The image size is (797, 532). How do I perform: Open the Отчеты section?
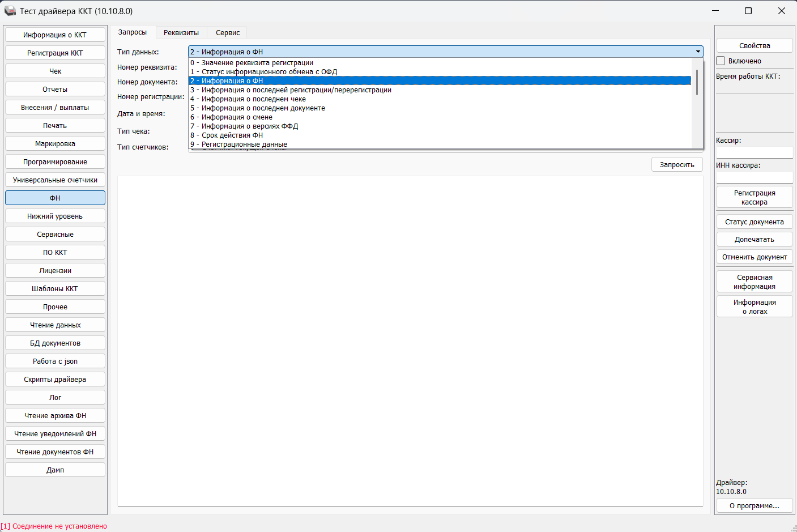(55, 89)
